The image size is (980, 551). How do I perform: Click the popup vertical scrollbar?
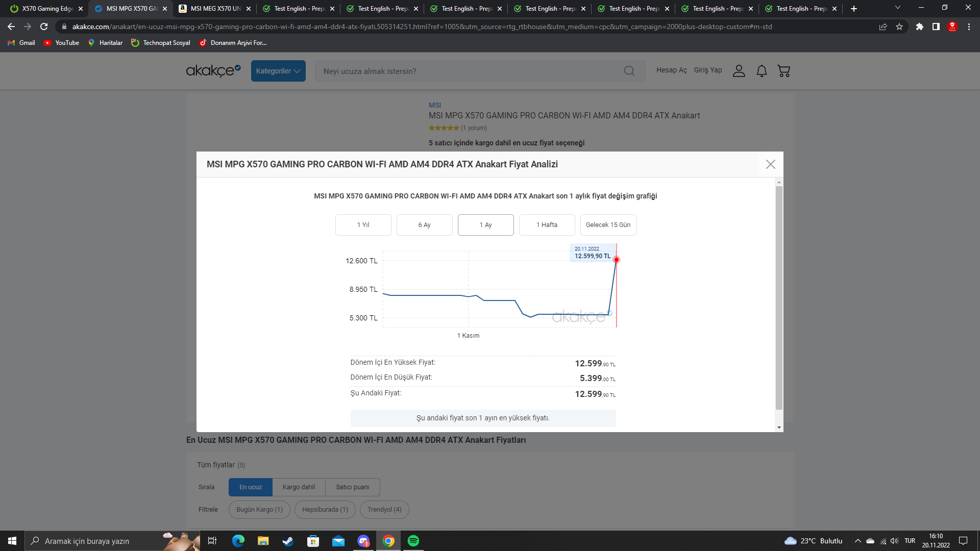point(779,298)
